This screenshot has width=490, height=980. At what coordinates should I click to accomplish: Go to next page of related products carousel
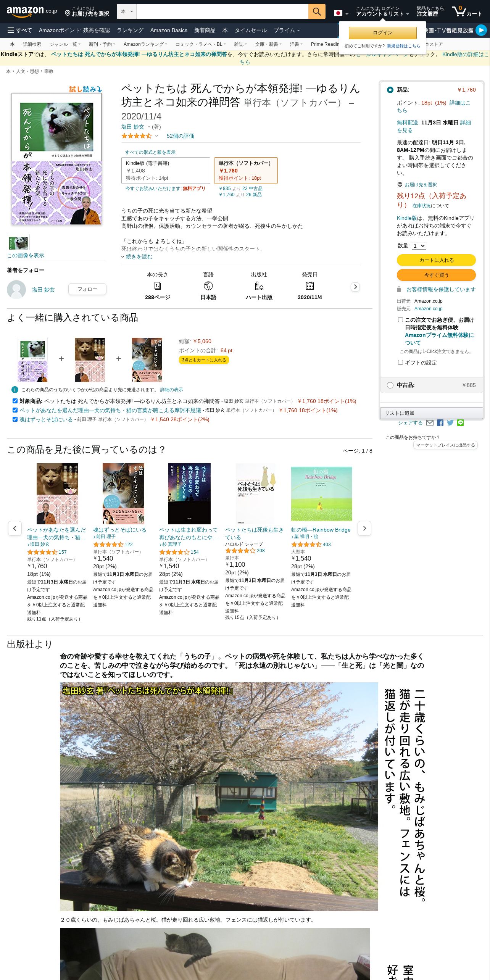pos(364,528)
